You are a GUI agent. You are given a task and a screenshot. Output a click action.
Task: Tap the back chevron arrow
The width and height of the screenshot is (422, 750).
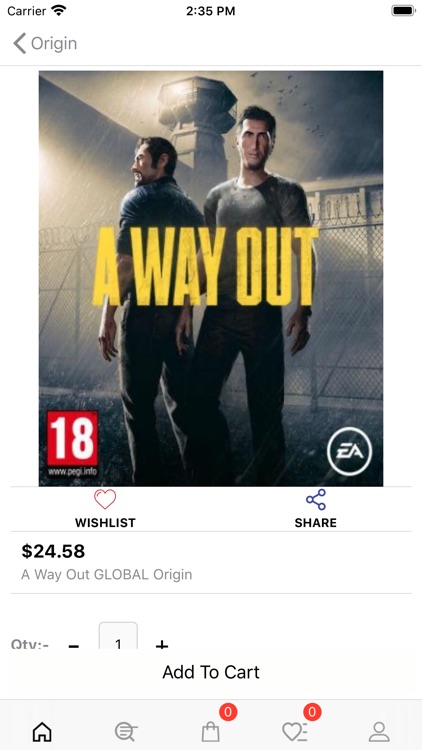(19, 43)
